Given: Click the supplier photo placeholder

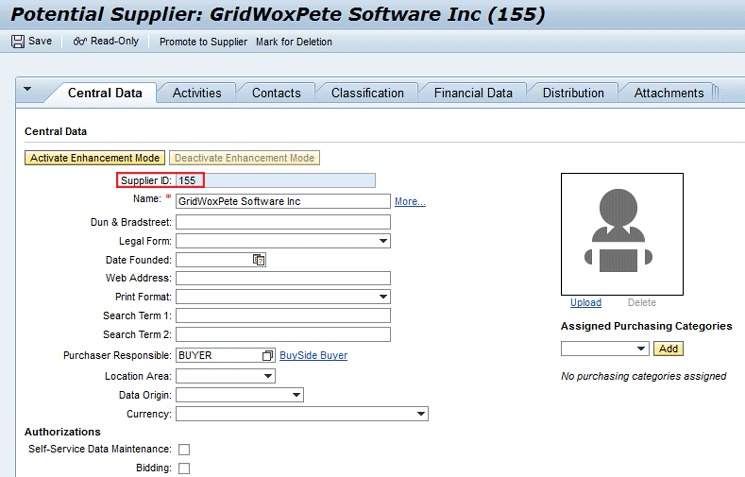Looking at the screenshot, I should pos(621,233).
